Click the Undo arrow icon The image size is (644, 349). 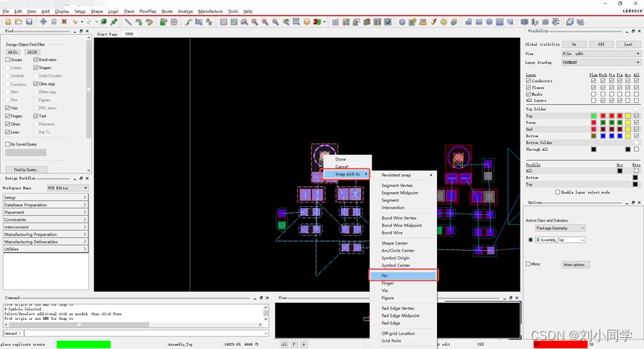point(75,22)
